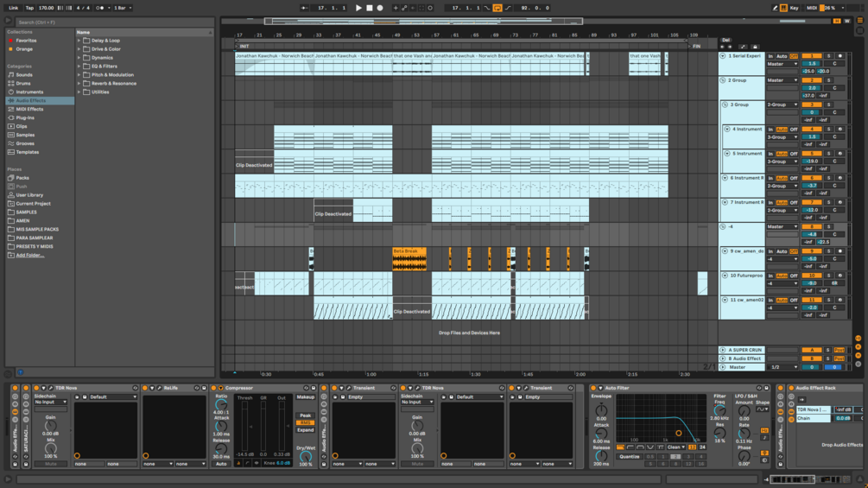Toggle the TDR Nova device activator
The height and width of the screenshot is (488, 868).
click(x=36, y=388)
